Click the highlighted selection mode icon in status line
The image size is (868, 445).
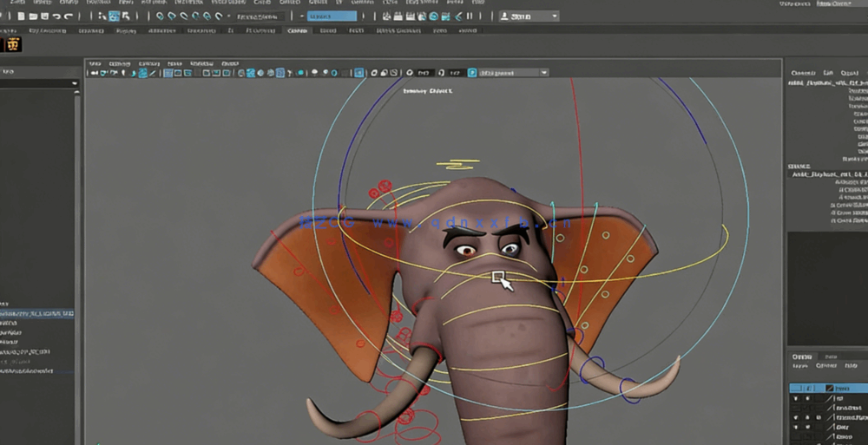pyautogui.click(x=114, y=16)
